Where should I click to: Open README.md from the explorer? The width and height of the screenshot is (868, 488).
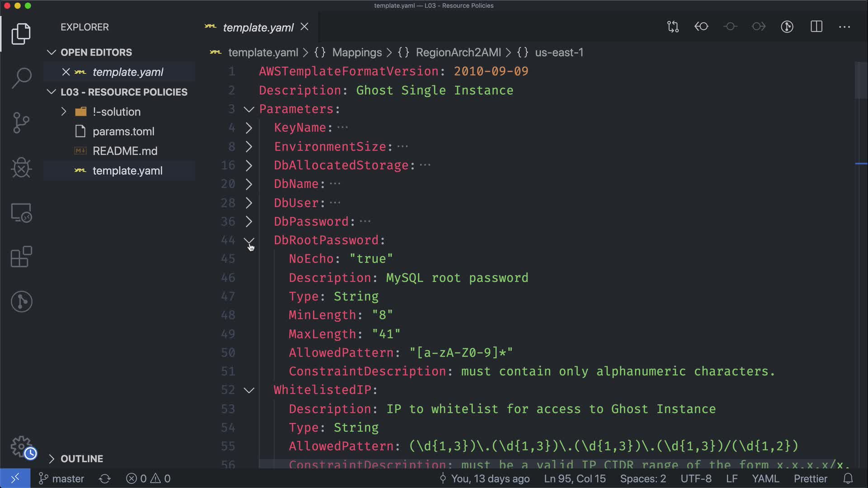[125, 151]
